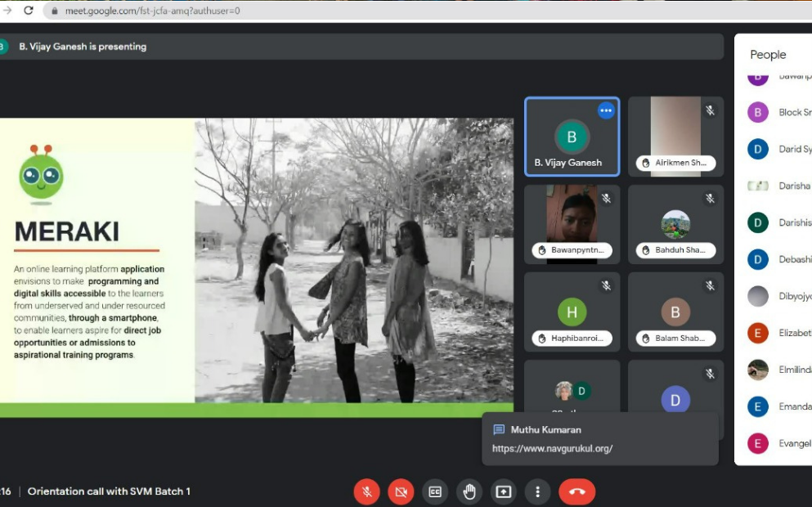Open the three-dot more options menu

coord(537,491)
